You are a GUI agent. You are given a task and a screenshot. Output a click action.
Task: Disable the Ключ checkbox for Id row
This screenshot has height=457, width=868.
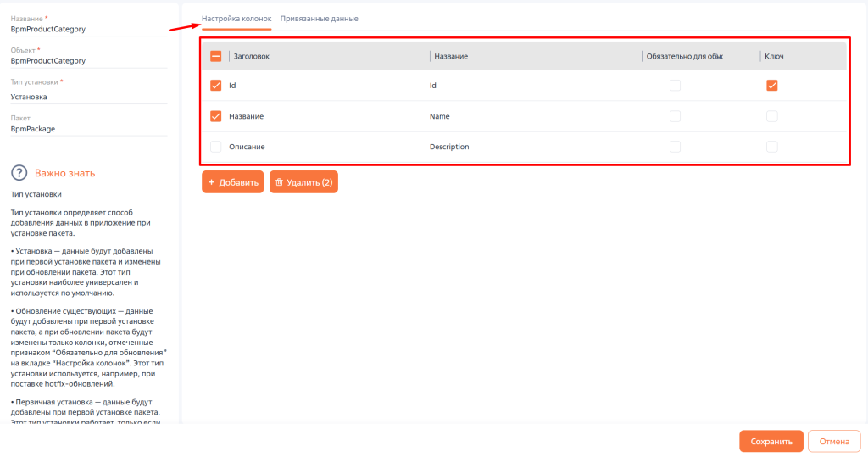coord(771,86)
